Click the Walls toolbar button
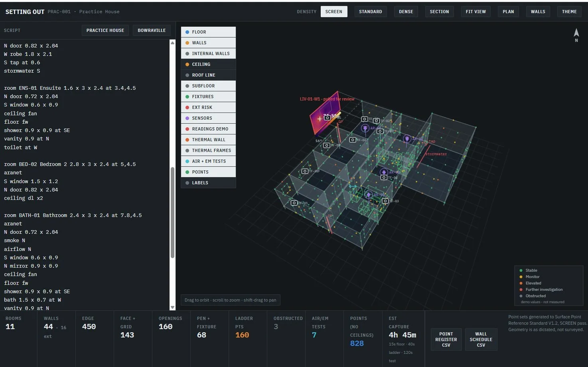 tap(538, 12)
